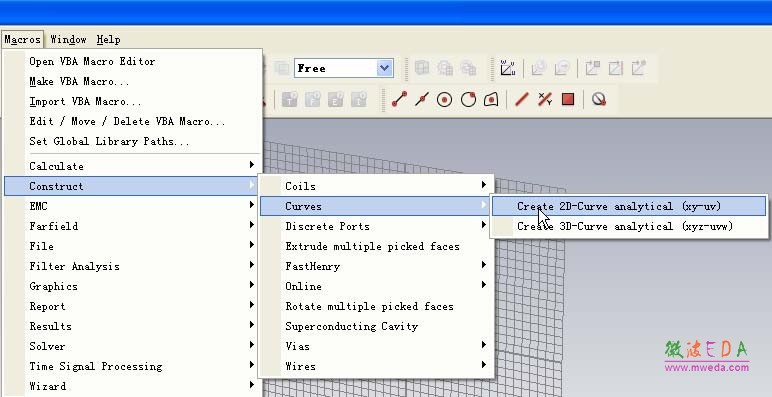Pick an edge with the red line tool
Image resolution: width=772 pixels, height=397 pixels.
(521, 99)
